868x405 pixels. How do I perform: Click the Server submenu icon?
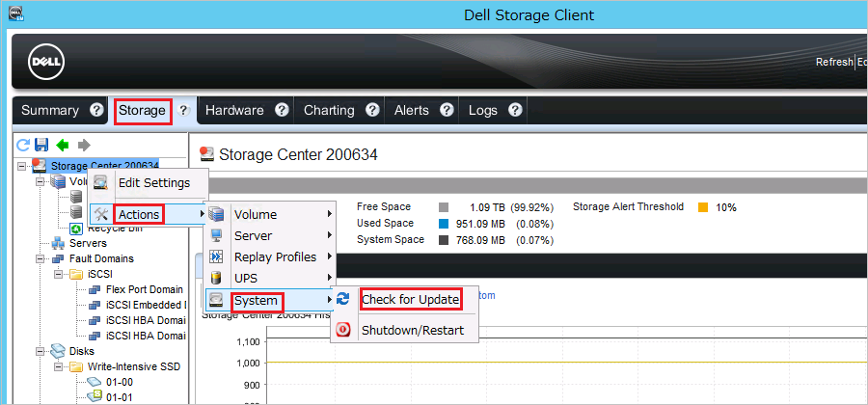click(216, 235)
